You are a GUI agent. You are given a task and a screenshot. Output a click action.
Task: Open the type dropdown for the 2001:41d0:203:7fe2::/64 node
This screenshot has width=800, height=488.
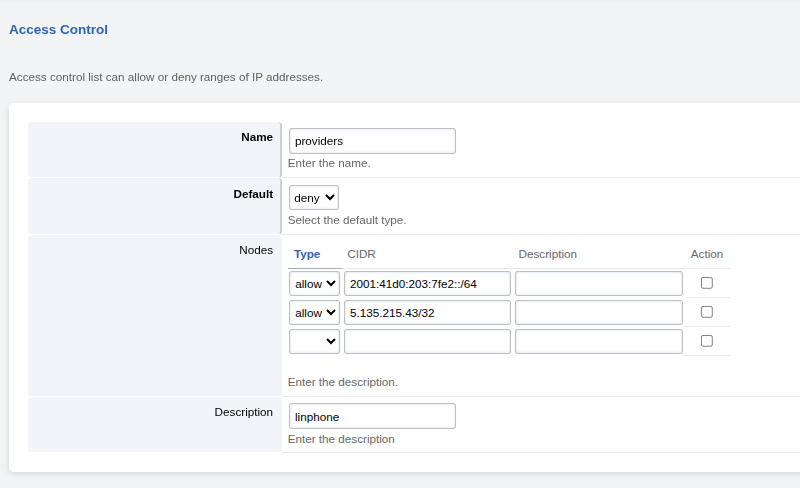[314, 284]
